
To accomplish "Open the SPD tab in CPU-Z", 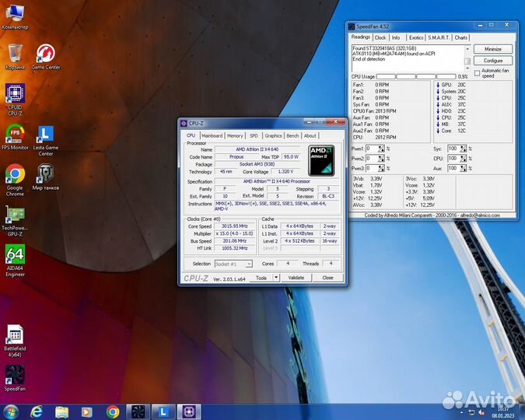I will (254, 135).
